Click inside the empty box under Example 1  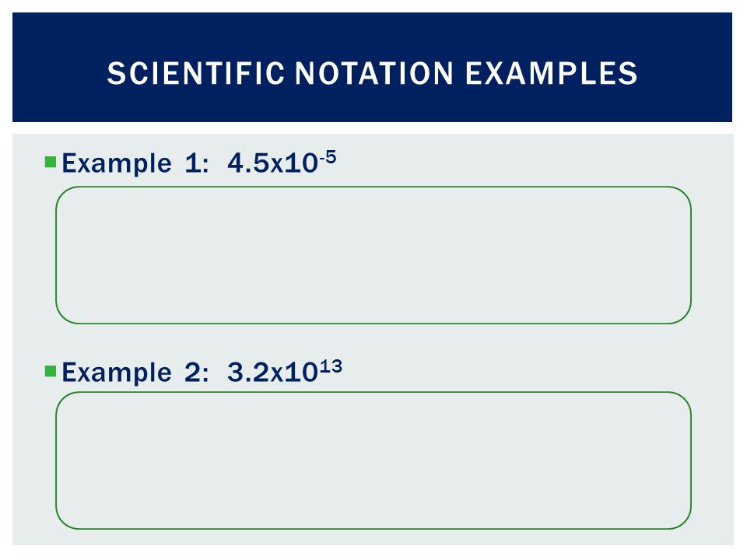point(373,255)
